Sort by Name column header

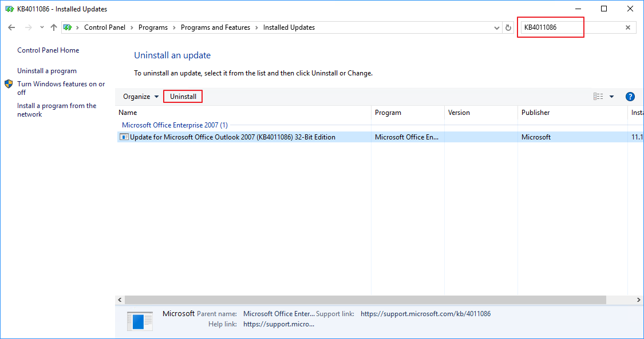(x=244, y=113)
